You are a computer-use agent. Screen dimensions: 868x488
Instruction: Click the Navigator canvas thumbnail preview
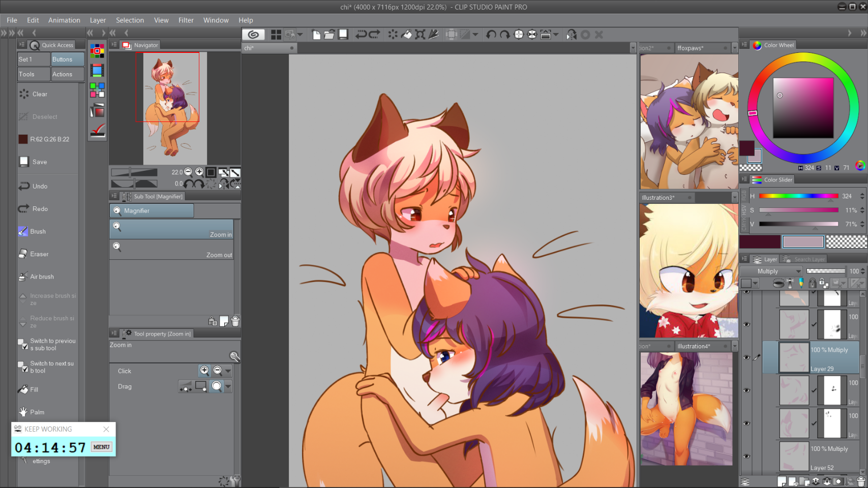(174, 108)
